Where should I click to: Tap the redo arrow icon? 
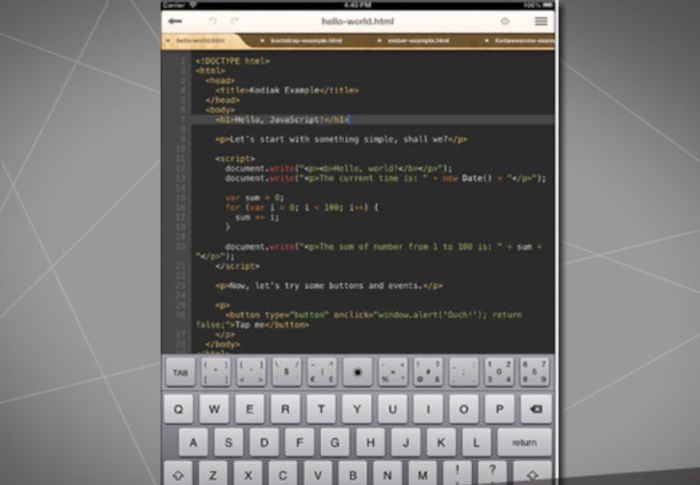pyautogui.click(x=234, y=21)
